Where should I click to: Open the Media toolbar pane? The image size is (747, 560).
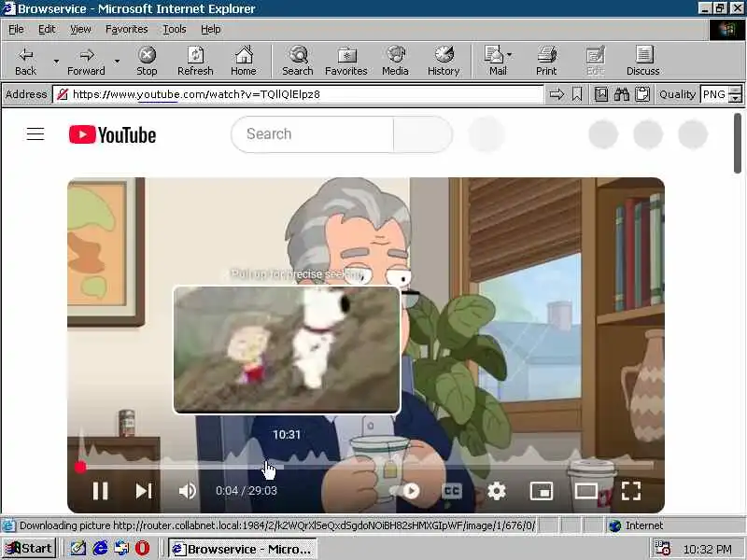(x=395, y=62)
